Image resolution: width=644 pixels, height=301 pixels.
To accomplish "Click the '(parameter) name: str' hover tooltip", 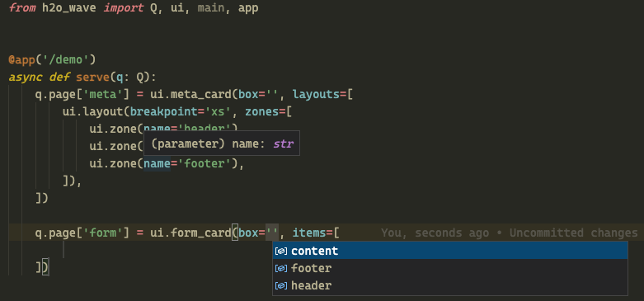I will (x=222, y=143).
